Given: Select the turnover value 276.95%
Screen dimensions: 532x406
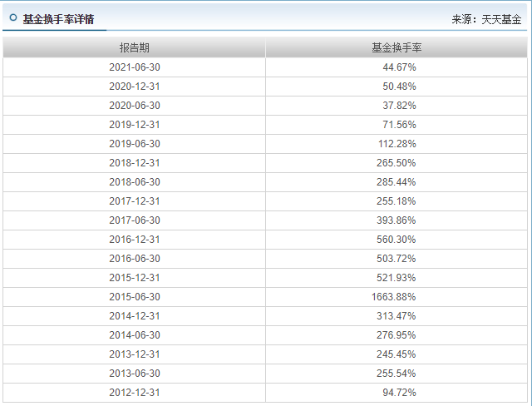Looking at the screenshot, I should (396, 335).
